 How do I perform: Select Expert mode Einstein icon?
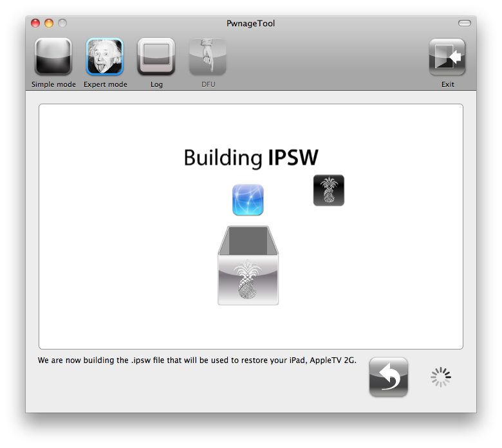105,57
